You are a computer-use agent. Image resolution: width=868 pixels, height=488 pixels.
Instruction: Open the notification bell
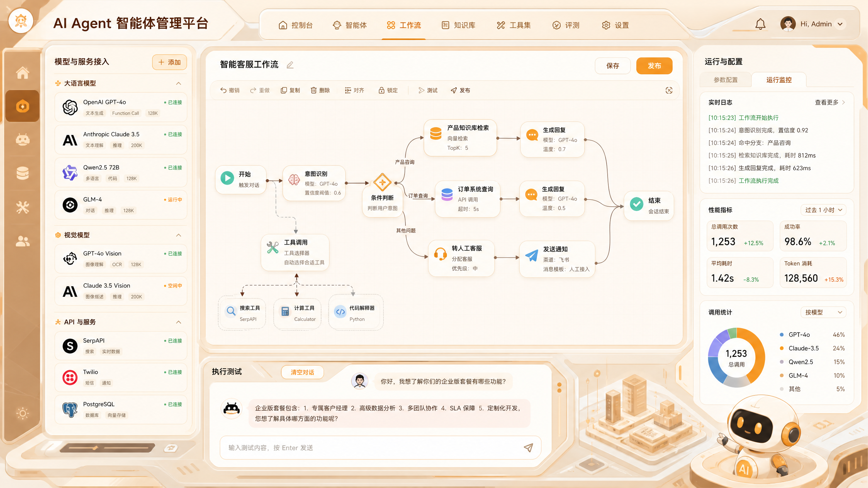[760, 24]
